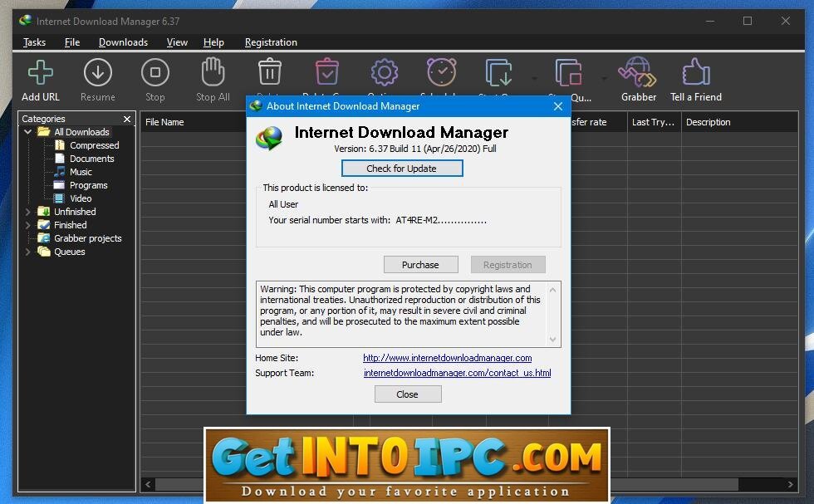This screenshot has height=504, width=814.
Task: Open the Stop Queue dropdown arrow
Action: (605, 79)
